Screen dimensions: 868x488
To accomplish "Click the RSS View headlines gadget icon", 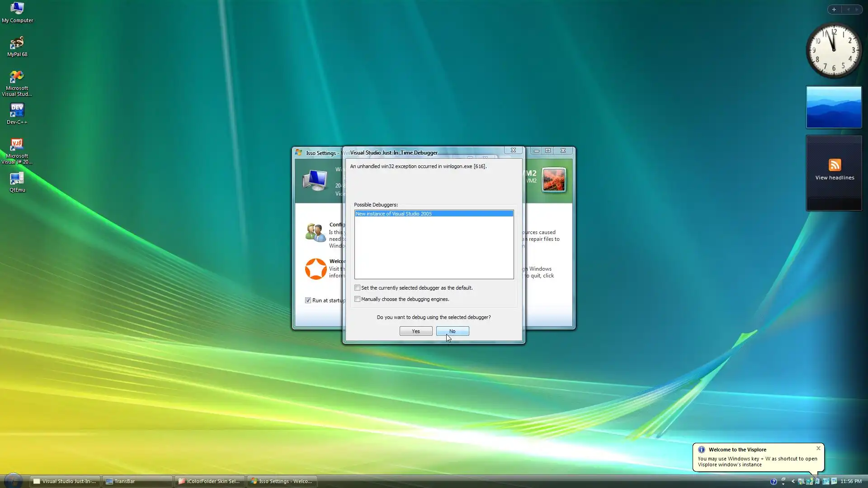I will pos(835,165).
